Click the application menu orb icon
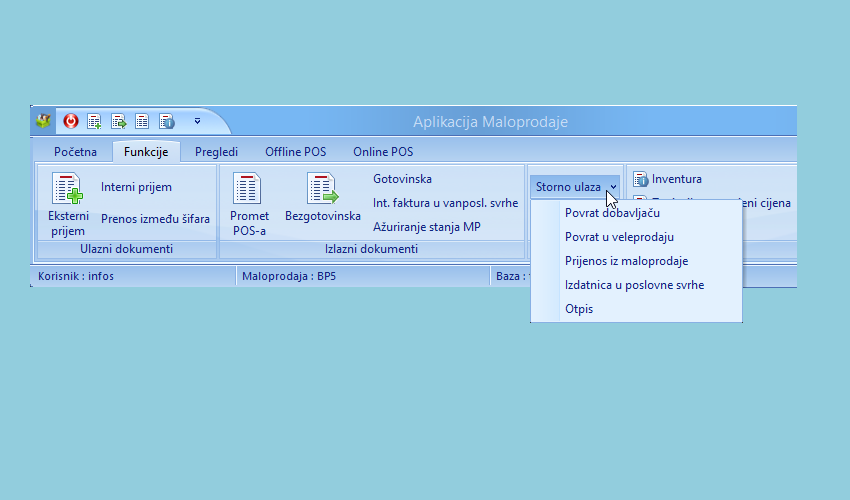850x500 pixels. coord(43,121)
